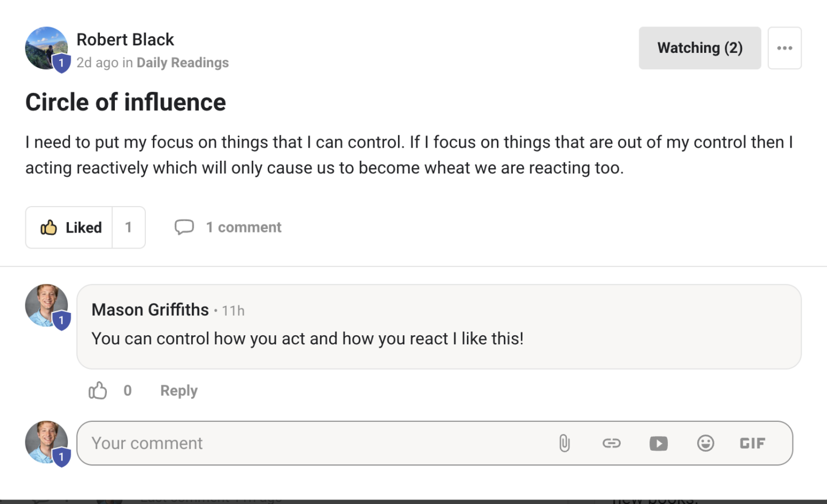Image resolution: width=827 pixels, height=504 pixels.
Task: Open the emoji picker smiley icon
Action: tap(706, 443)
